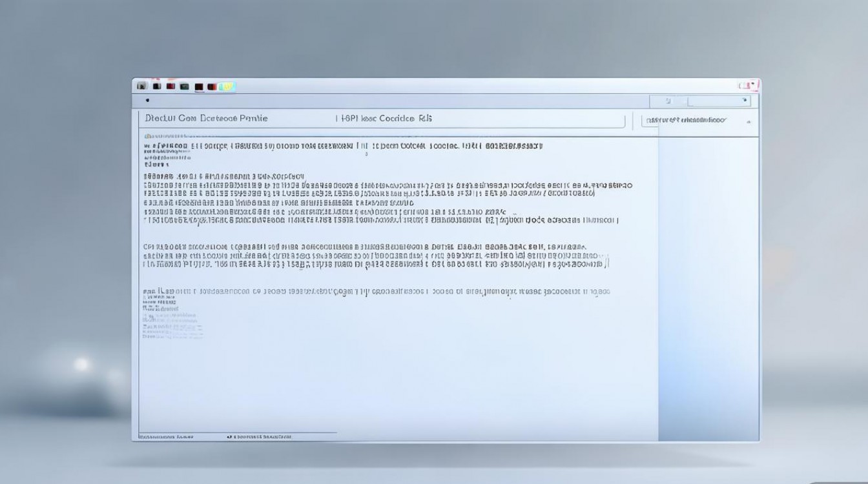Select the header tab ending in 'Rds'
The image size is (868, 484).
[x=384, y=119]
